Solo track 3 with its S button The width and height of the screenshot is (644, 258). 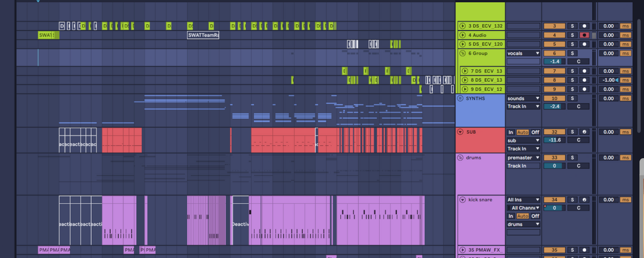[x=572, y=26]
